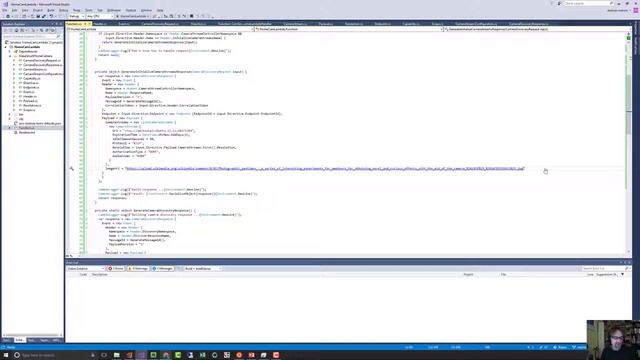This screenshot has height=360, width=640.
Task: Open the Build menu
Action: pyautogui.click(x=51, y=10)
